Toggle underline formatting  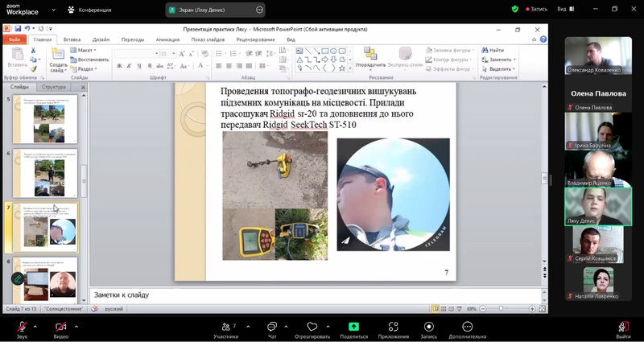pyautogui.click(x=139, y=66)
